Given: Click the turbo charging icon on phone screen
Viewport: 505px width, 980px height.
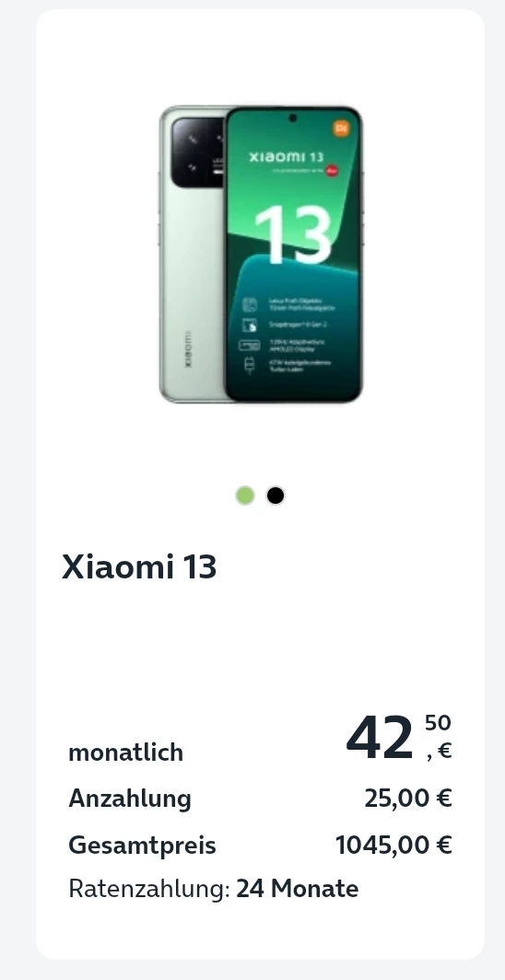Looking at the screenshot, I should (x=250, y=365).
